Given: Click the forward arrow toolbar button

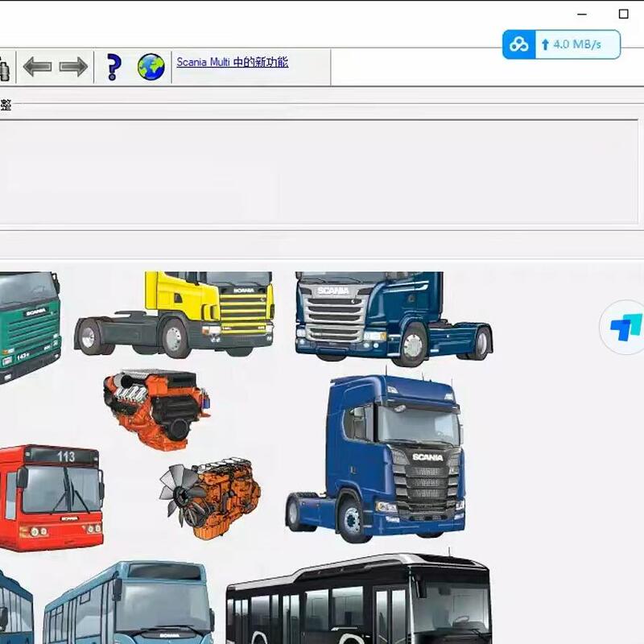Looking at the screenshot, I should click(x=73, y=67).
